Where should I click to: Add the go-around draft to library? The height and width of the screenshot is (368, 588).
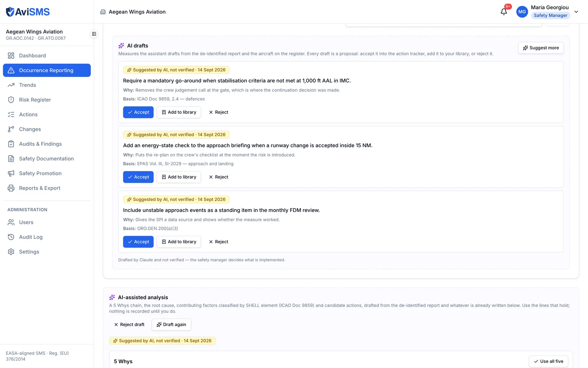179,112
